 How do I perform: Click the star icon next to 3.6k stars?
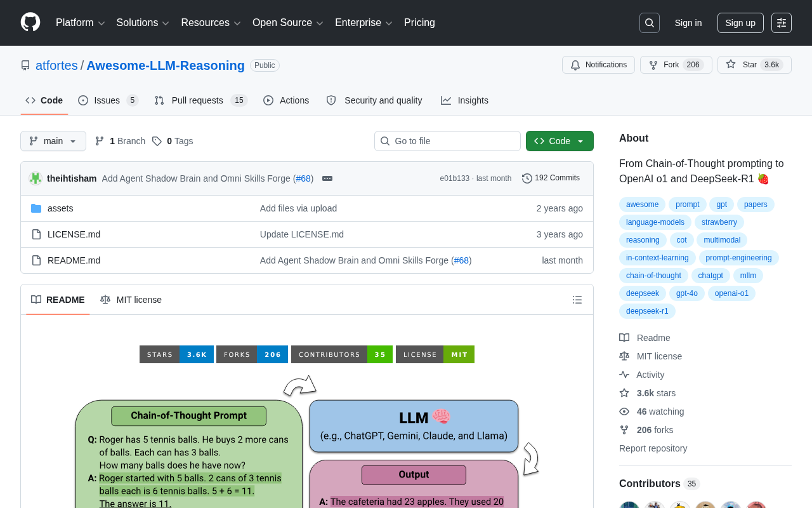pos(624,393)
